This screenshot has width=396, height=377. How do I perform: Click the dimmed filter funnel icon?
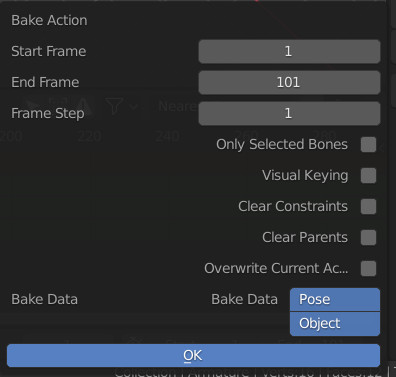pos(114,106)
